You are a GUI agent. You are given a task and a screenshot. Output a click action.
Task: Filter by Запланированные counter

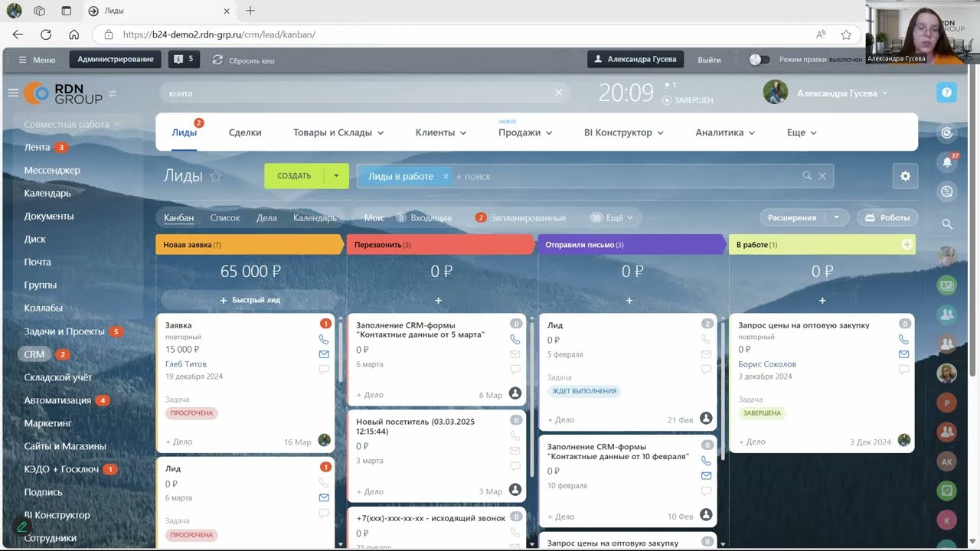point(521,217)
